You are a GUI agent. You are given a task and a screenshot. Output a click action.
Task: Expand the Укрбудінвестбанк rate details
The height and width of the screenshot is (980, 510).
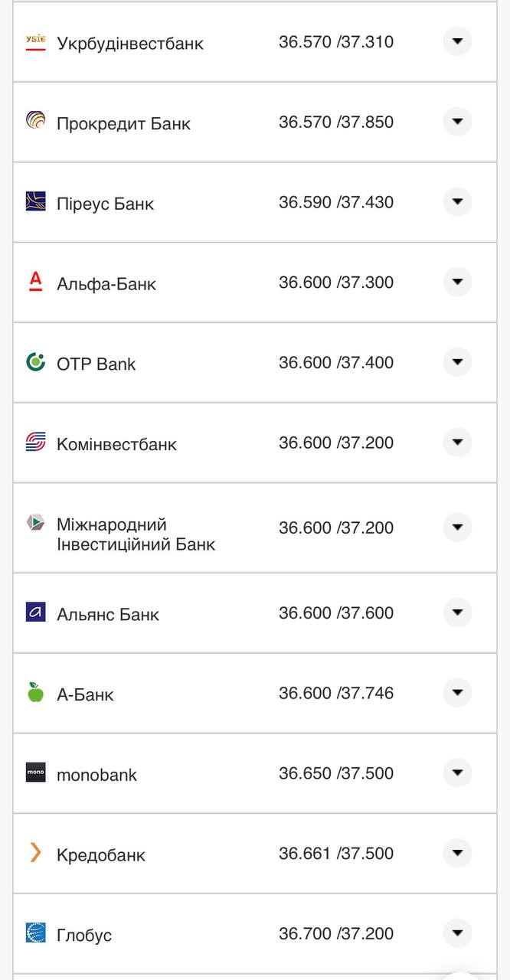tap(457, 41)
